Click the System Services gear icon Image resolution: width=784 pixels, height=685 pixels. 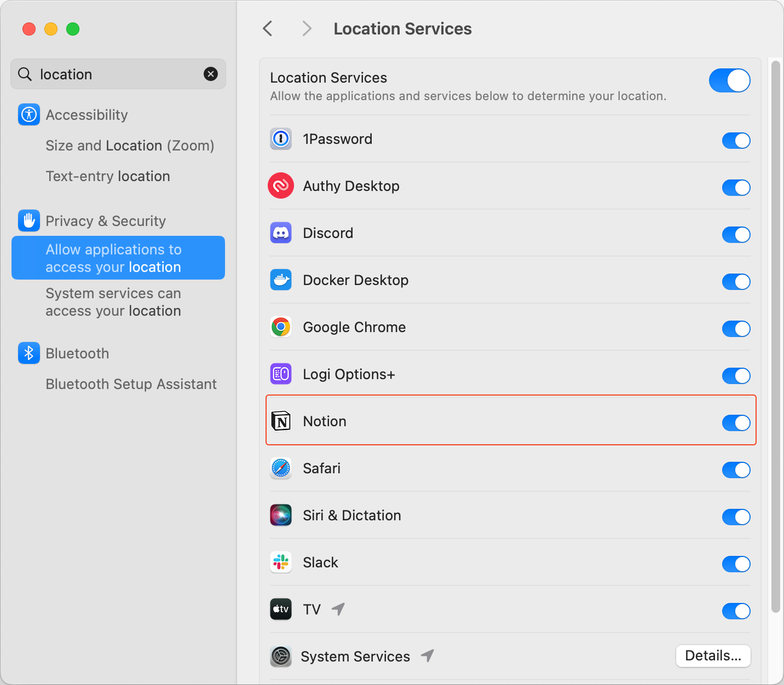[281, 657]
